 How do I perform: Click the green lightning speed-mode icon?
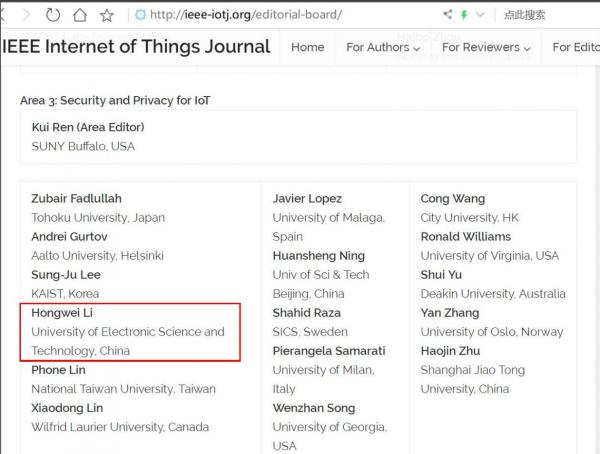[465, 15]
